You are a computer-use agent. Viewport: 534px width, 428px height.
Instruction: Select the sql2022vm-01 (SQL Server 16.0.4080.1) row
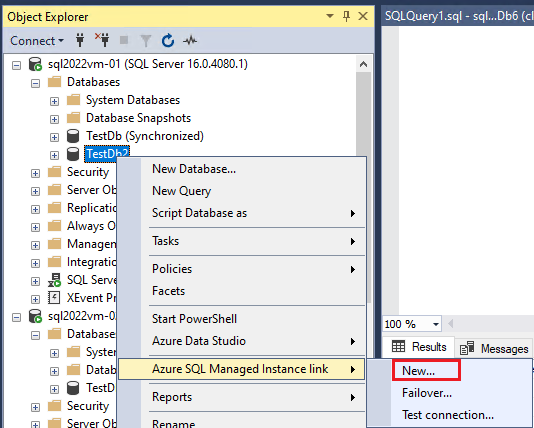tap(148, 64)
